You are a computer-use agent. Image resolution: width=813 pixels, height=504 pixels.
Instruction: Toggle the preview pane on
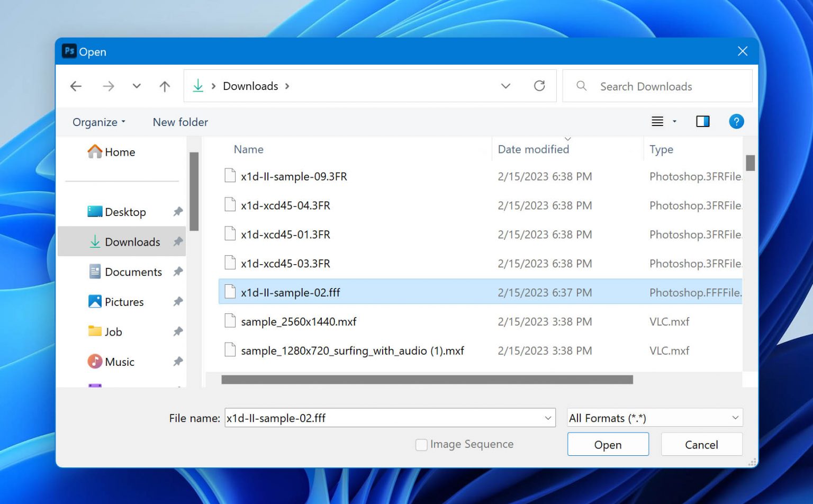point(703,121)
